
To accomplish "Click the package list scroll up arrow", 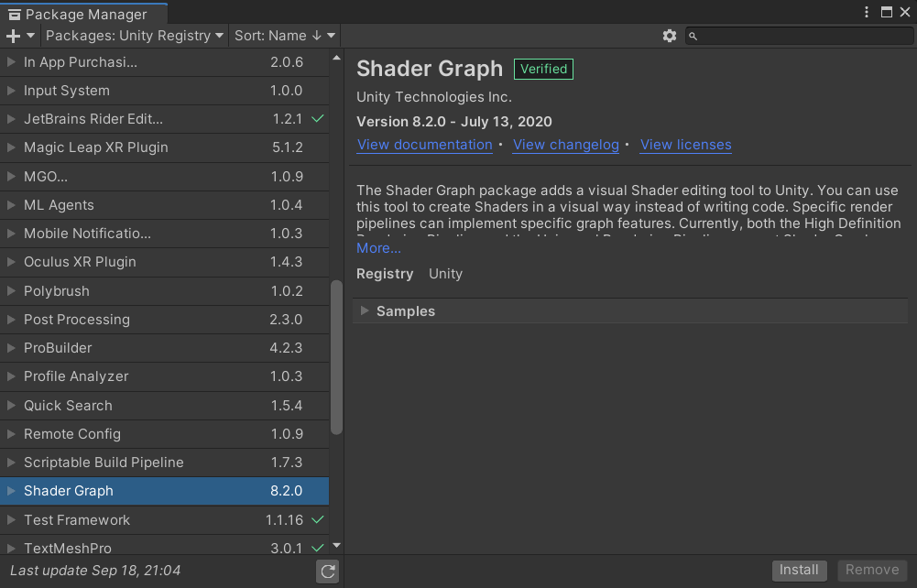I will [x=336, y=58].
